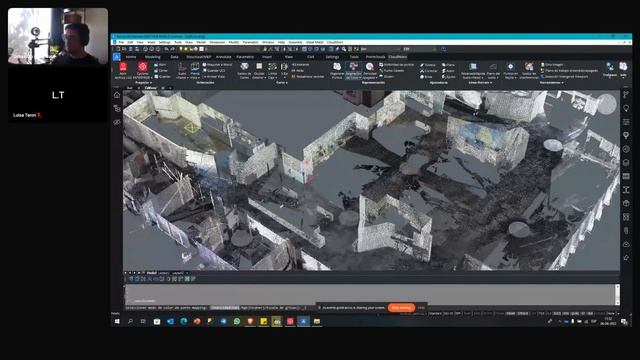
Task: Click the taskbar search icon
Action: point(131,321)
